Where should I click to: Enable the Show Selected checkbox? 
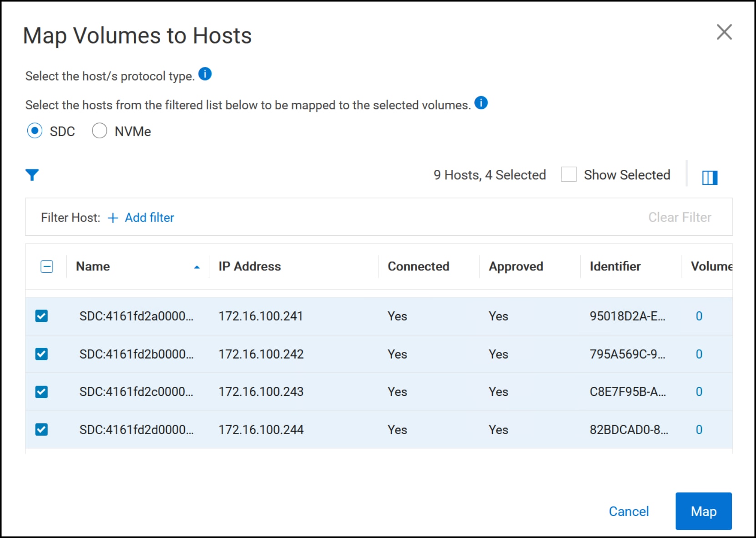pos(569,174)
